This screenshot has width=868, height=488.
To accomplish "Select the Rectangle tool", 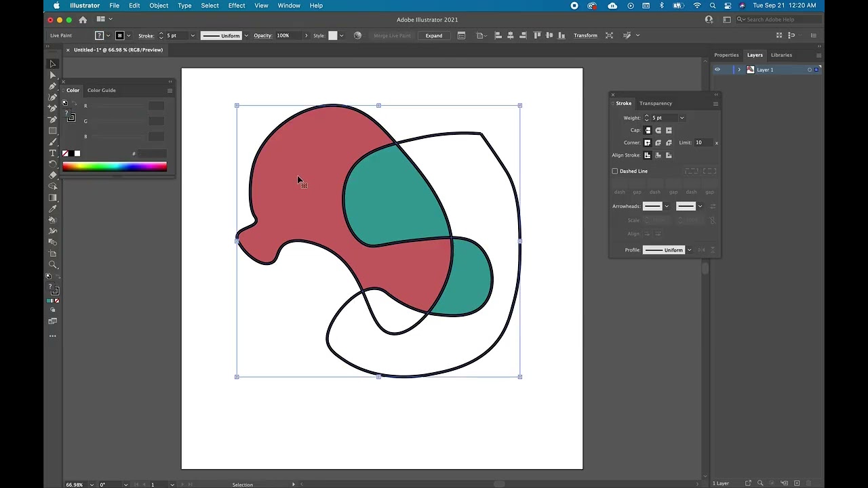I will pos(53,131).
